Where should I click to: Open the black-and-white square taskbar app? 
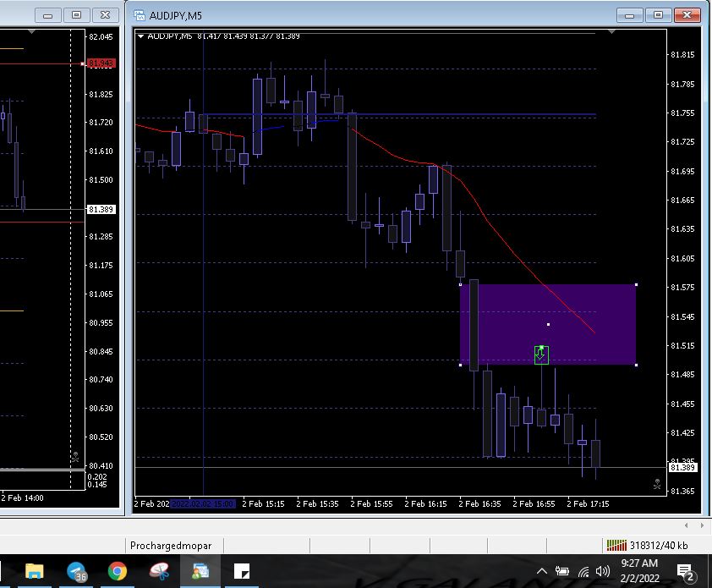242,571
